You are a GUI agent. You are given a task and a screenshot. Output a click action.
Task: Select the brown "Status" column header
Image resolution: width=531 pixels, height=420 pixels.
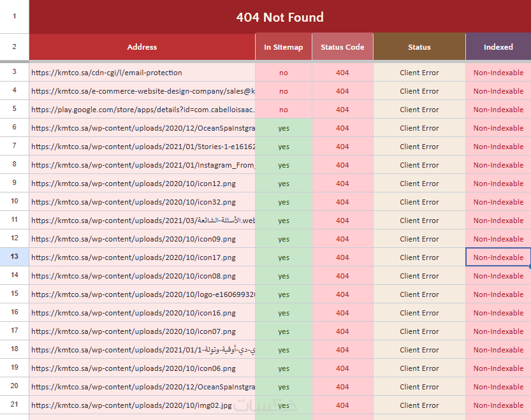coord(419,47)
